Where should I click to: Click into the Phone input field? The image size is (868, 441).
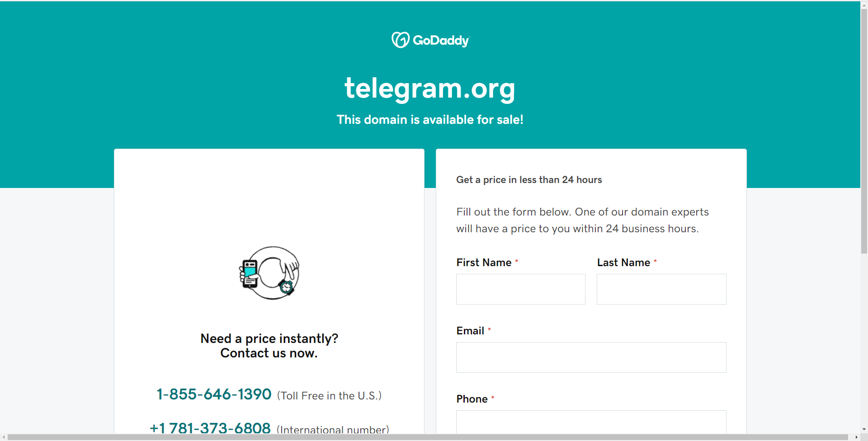(591, 422)
